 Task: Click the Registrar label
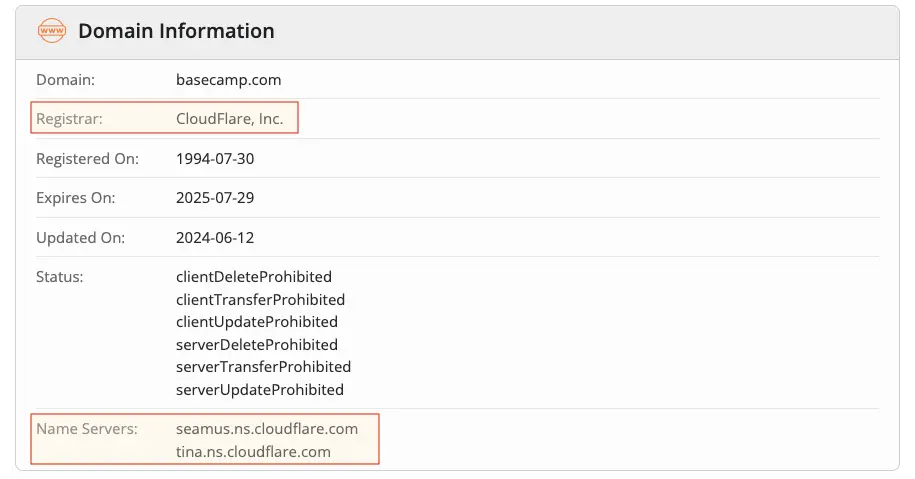click(x=70, y=119)
